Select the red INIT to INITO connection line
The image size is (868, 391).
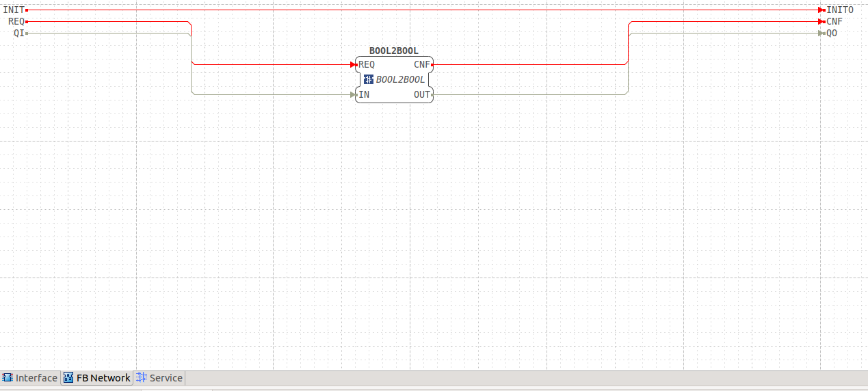click(x=424, y=10)
